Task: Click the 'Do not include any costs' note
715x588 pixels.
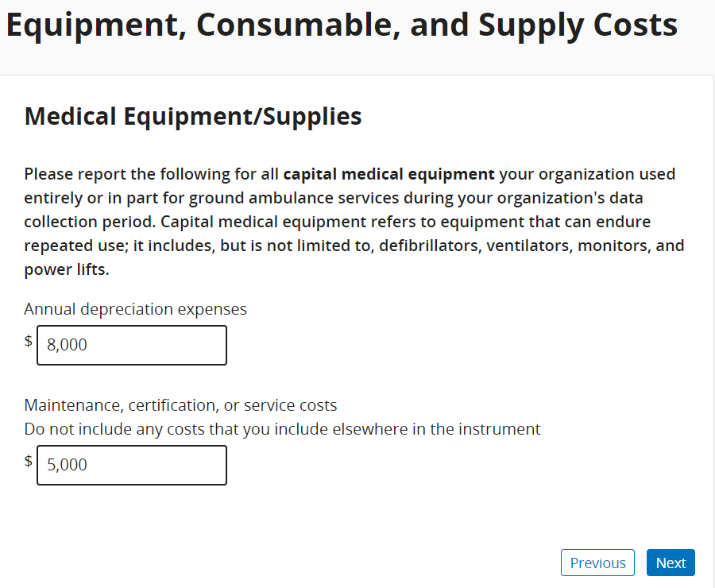Action: tap(282, 429)
